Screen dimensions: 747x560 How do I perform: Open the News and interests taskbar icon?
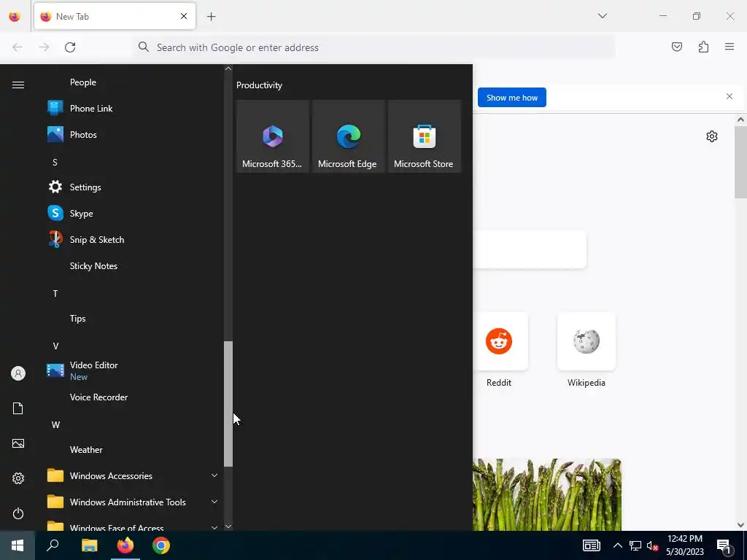591,545
